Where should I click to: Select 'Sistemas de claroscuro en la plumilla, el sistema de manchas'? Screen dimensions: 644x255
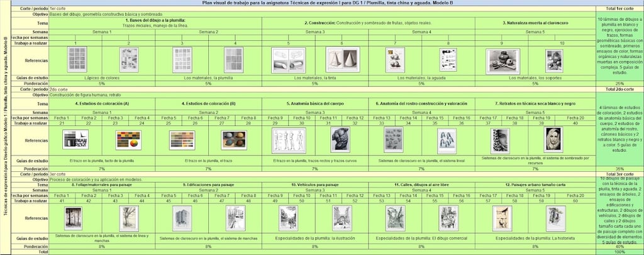click(x=208, y=238)
